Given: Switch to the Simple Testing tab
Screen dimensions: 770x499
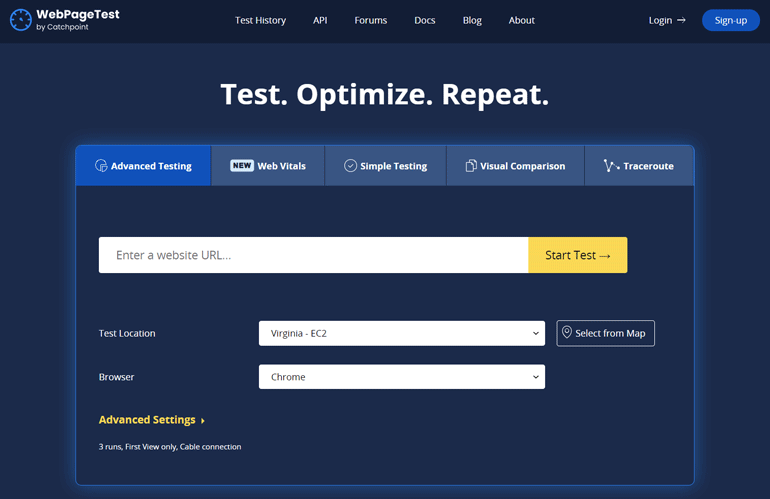Looking at the screenshot, I should tap(385, 166).
